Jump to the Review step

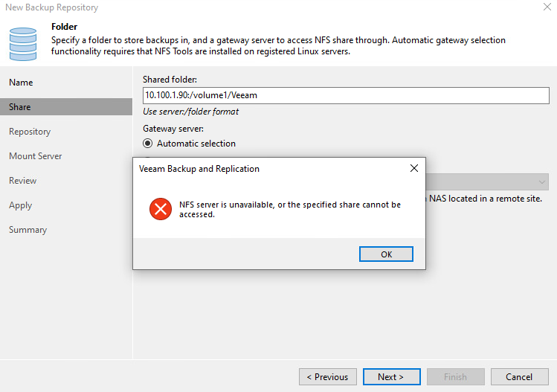point(23,181)
